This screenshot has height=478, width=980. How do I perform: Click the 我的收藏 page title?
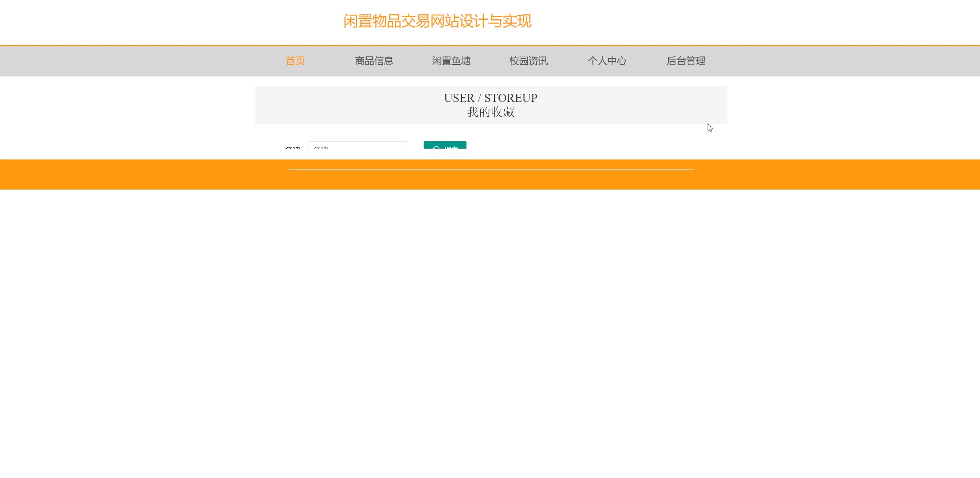pyautogui.click(x=490, y=112)
